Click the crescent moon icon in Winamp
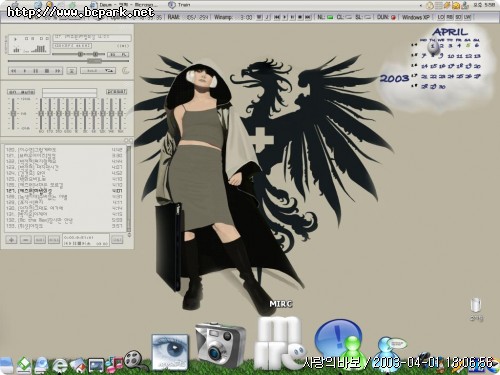This screenshot has width=500, height=375. (125, 71)
